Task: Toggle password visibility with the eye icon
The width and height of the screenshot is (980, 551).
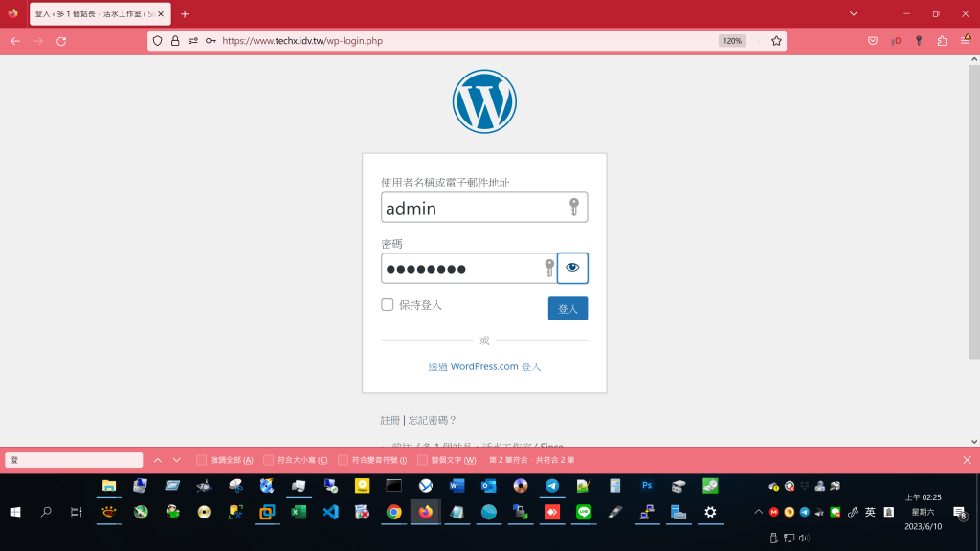Action: point(572,268)
